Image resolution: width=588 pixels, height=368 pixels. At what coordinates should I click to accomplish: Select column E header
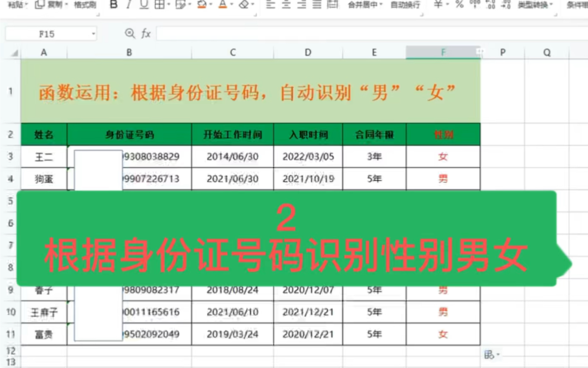click(374, 52)
